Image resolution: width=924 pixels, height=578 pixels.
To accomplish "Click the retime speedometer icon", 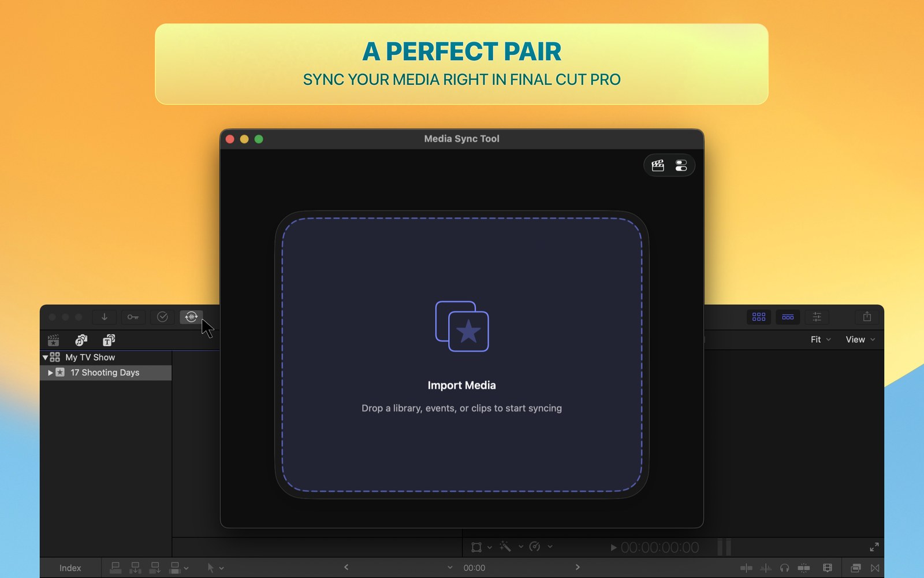I will pos(535,546).
